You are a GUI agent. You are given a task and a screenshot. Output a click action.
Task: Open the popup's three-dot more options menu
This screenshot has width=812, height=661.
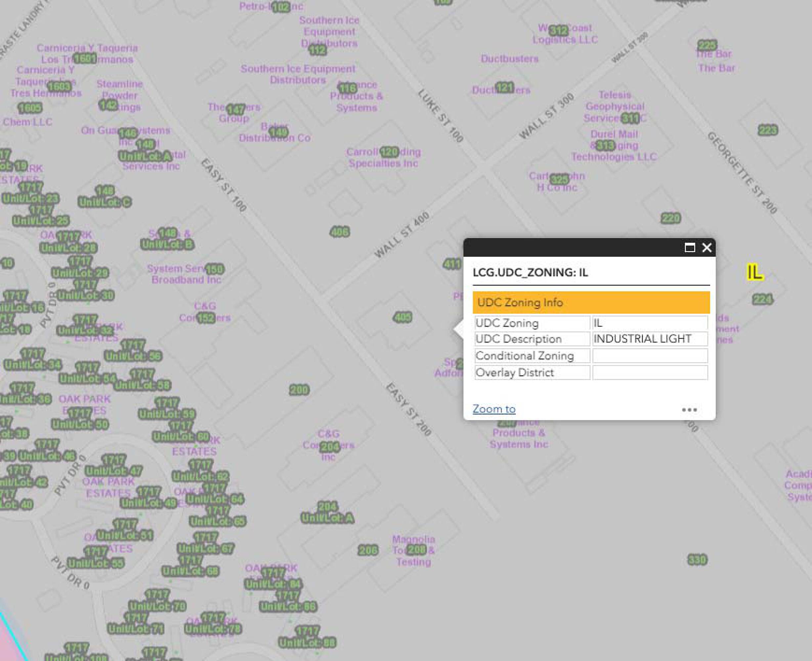pyautogui.click(x=689, y=410)
